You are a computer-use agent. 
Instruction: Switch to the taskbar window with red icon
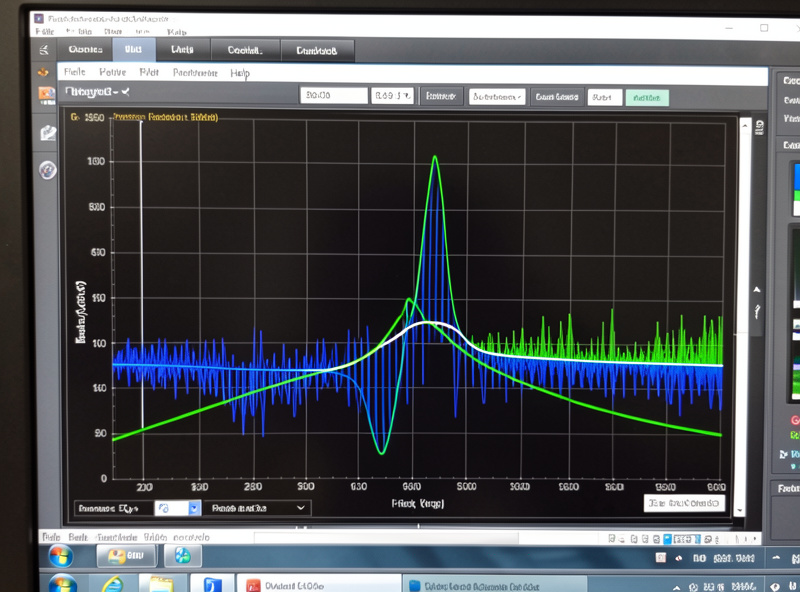320,585
